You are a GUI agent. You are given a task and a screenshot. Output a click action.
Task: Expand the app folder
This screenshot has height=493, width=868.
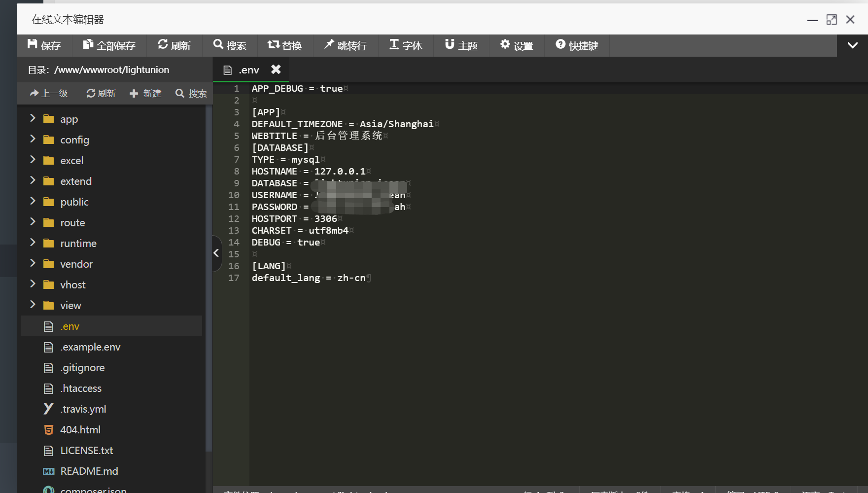(33, 118)
